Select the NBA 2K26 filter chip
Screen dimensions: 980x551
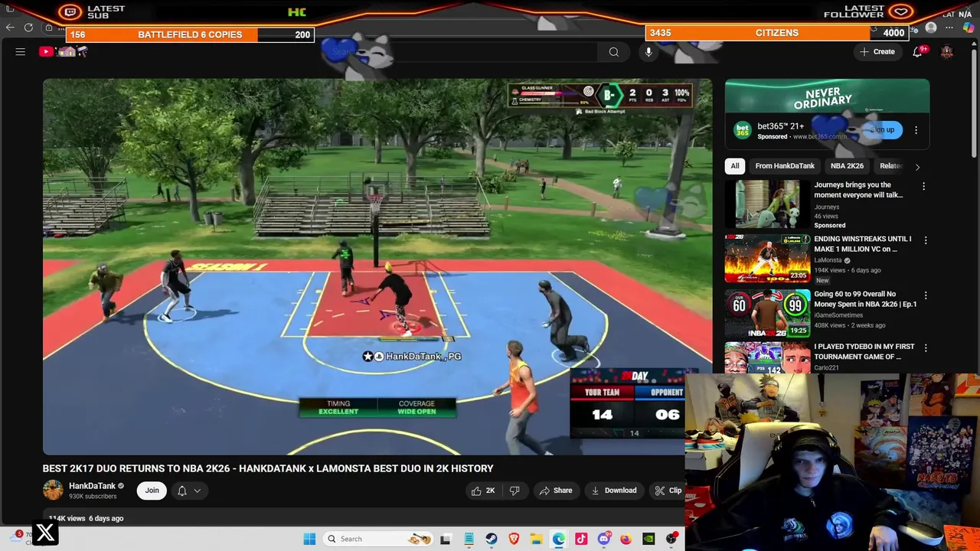pyautogui.click(x=847, y=166)
